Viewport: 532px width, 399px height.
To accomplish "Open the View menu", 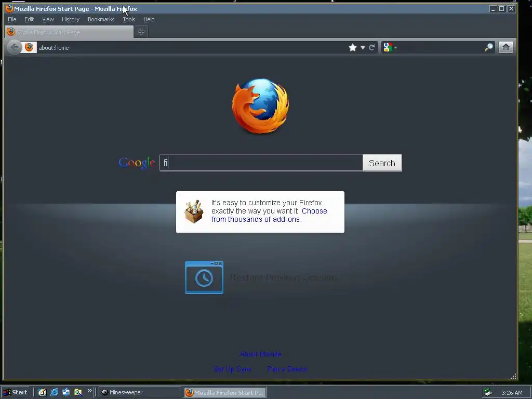I will pyautogui.click(x=48, y=19).
